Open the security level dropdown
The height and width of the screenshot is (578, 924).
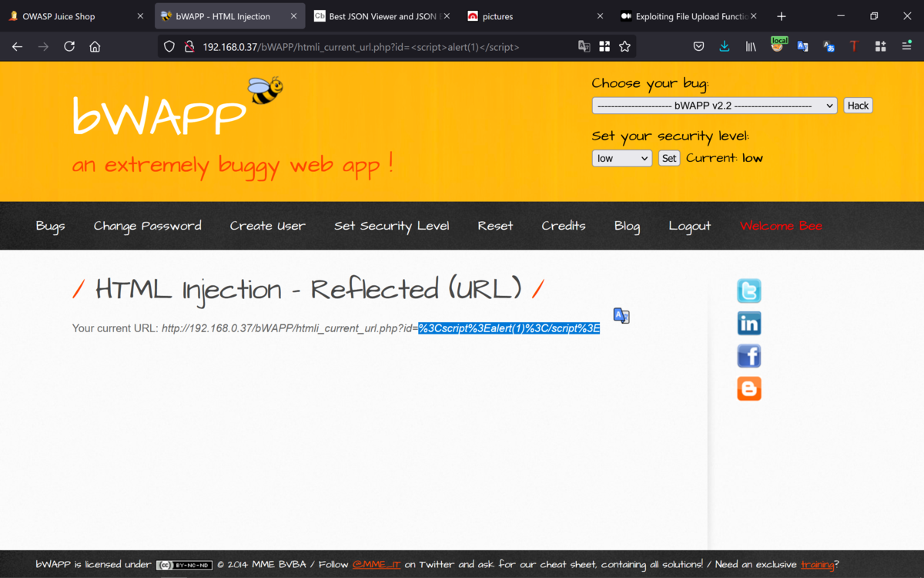pyautogui.click(x=622, y=158)
